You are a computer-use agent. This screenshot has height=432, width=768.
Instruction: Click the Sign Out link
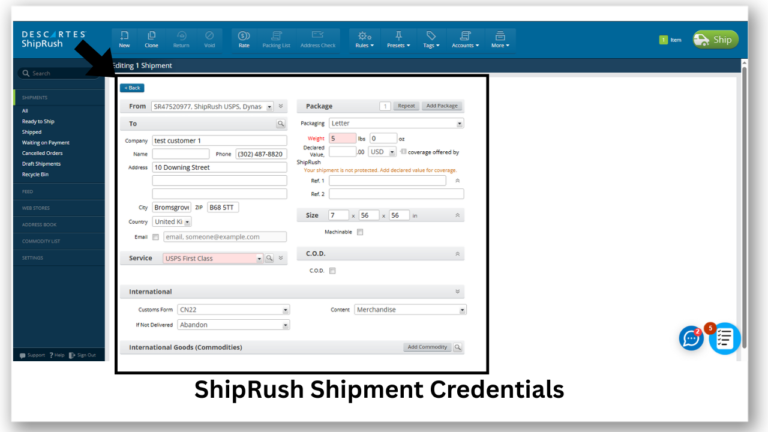coord(83,355)
